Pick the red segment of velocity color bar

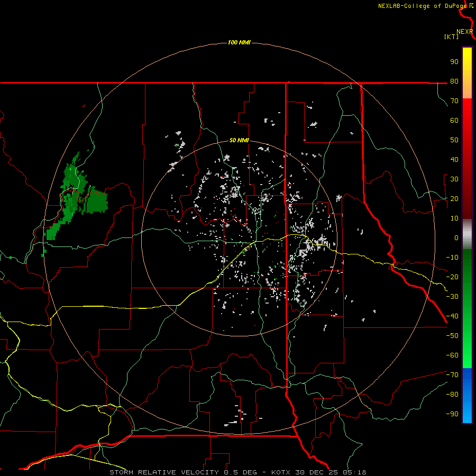pos(467,159)
